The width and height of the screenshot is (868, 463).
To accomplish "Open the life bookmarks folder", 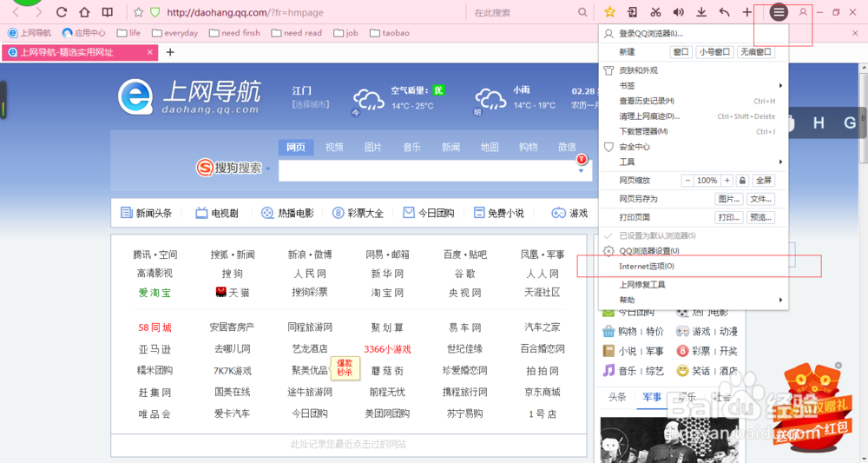I will point(128,33).
